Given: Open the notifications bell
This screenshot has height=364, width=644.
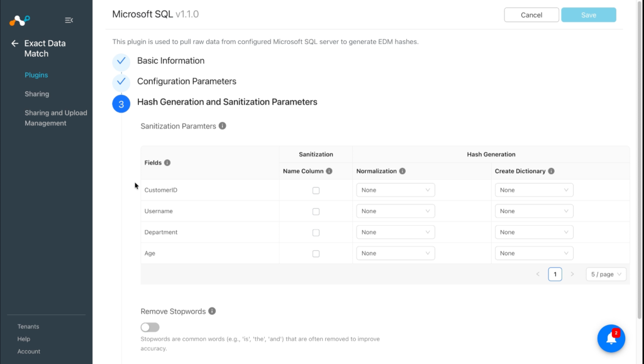Looking at the screenshot, I should [x=611, y=339].
